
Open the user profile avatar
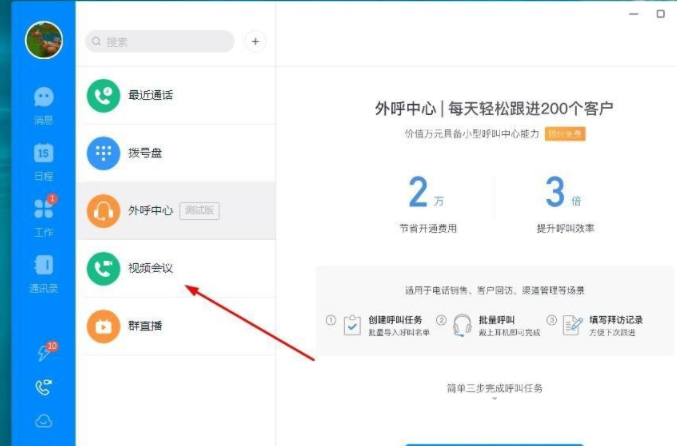click(x=44, y=40)
